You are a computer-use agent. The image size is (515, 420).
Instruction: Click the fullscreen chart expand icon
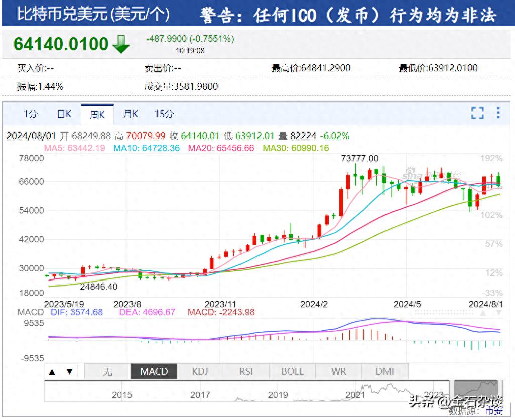(x=477, y=114)
